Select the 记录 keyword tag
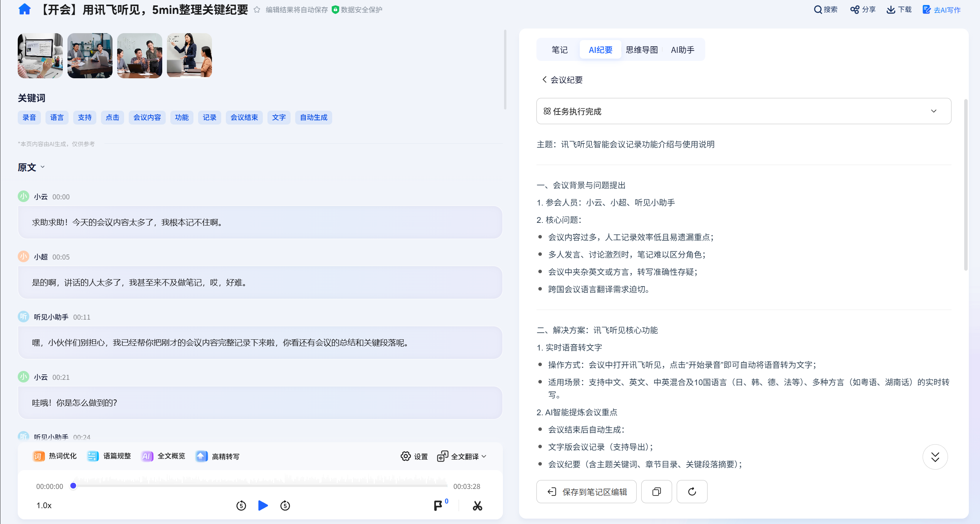 (210, 117)
